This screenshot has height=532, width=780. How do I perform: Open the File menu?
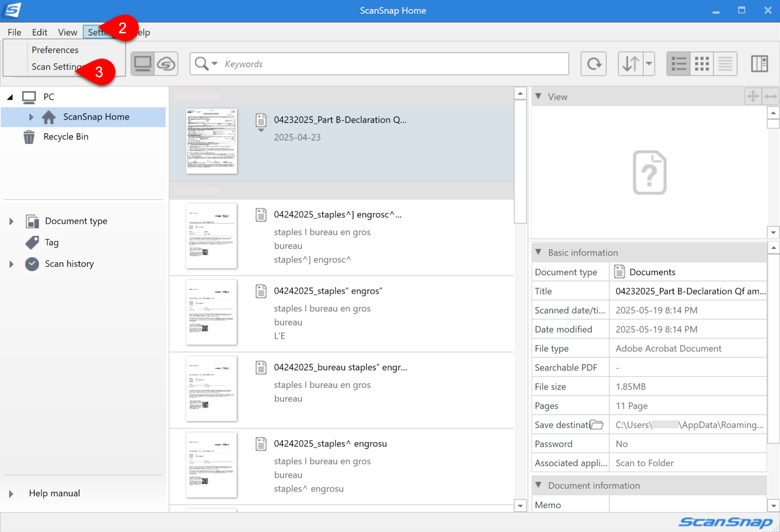[x=14, y=32]
